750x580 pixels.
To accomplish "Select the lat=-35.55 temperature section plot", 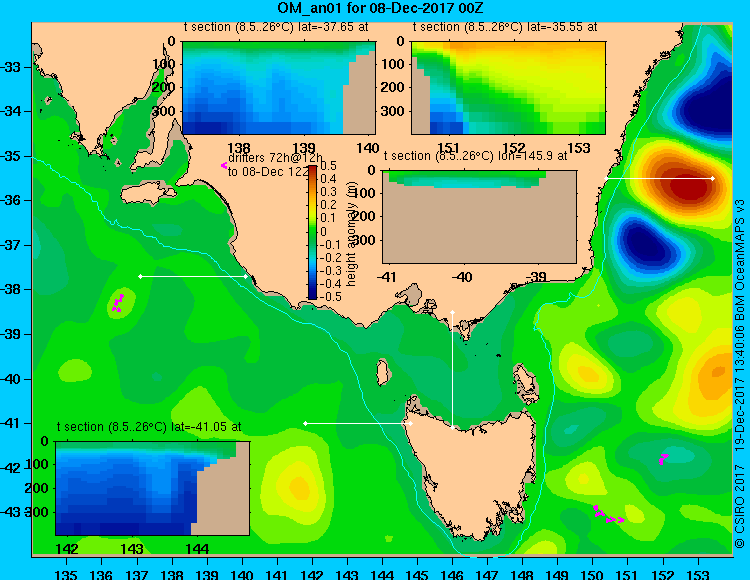I will tap(508, 88).
